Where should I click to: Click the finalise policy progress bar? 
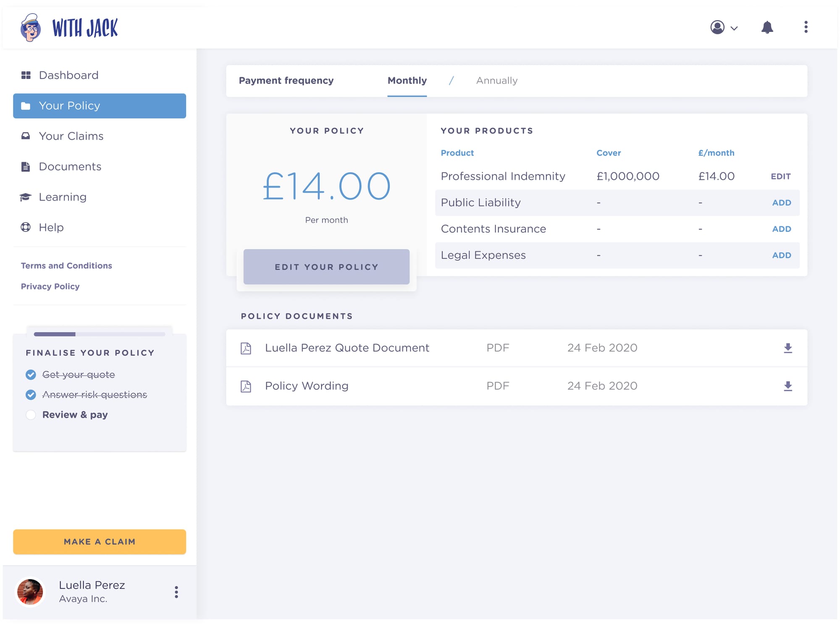[x=99, y=334]
